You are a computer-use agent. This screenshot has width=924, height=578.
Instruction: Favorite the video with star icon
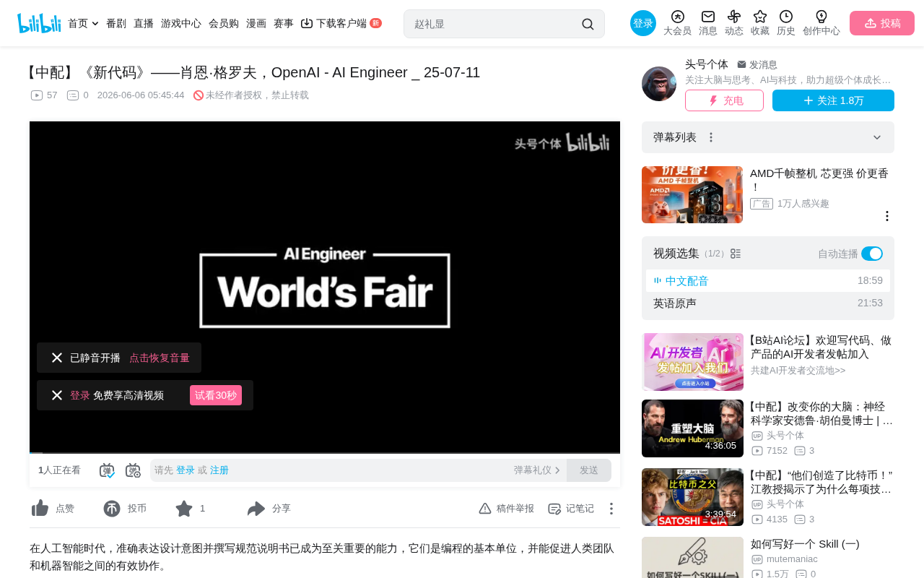click(184, 509)
